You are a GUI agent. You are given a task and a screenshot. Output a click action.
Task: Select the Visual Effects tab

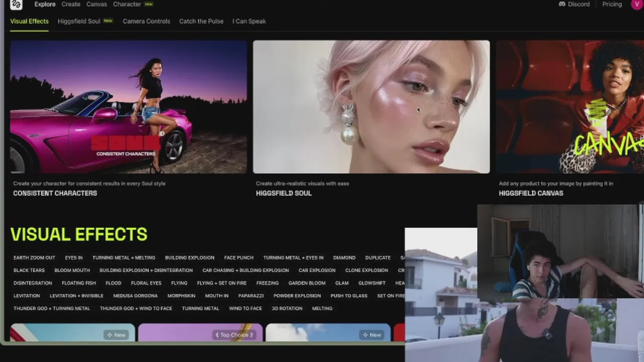29,21
